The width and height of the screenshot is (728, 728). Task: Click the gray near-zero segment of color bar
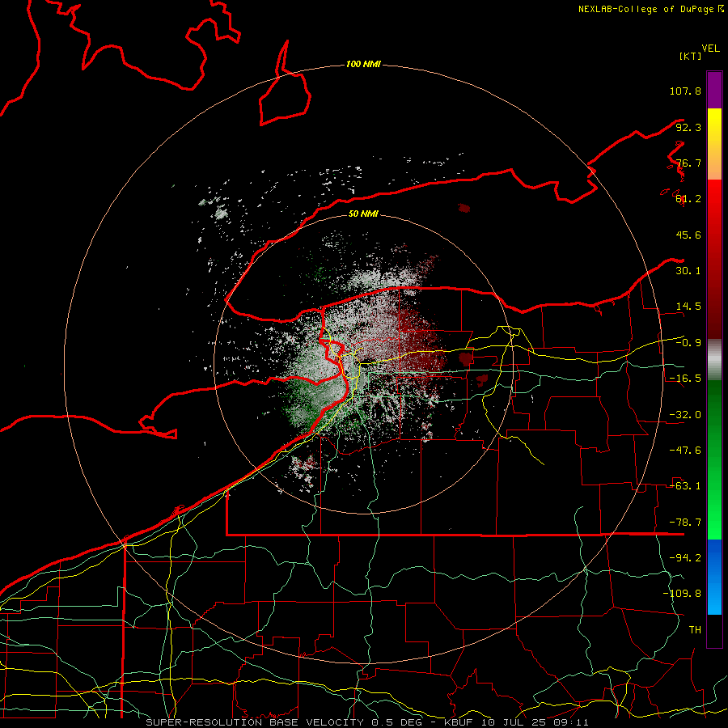click(714, 360)
